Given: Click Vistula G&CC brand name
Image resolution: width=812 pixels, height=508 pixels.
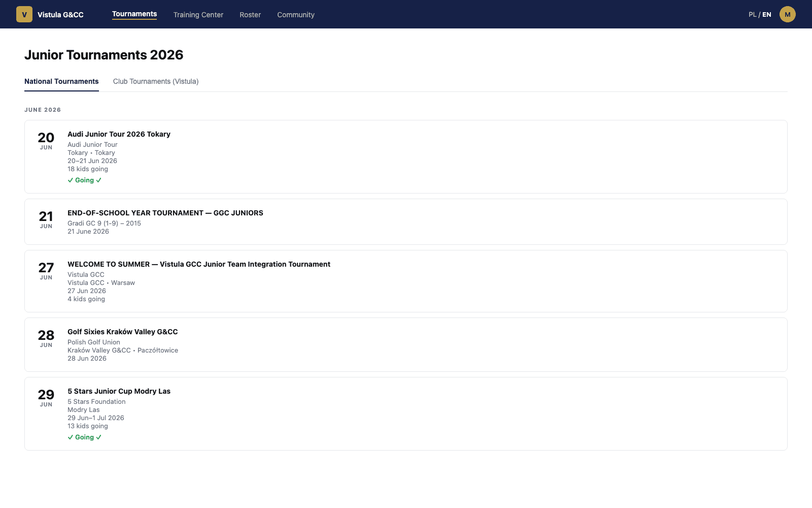Looking at the screenshot, I should coord(60,15).
